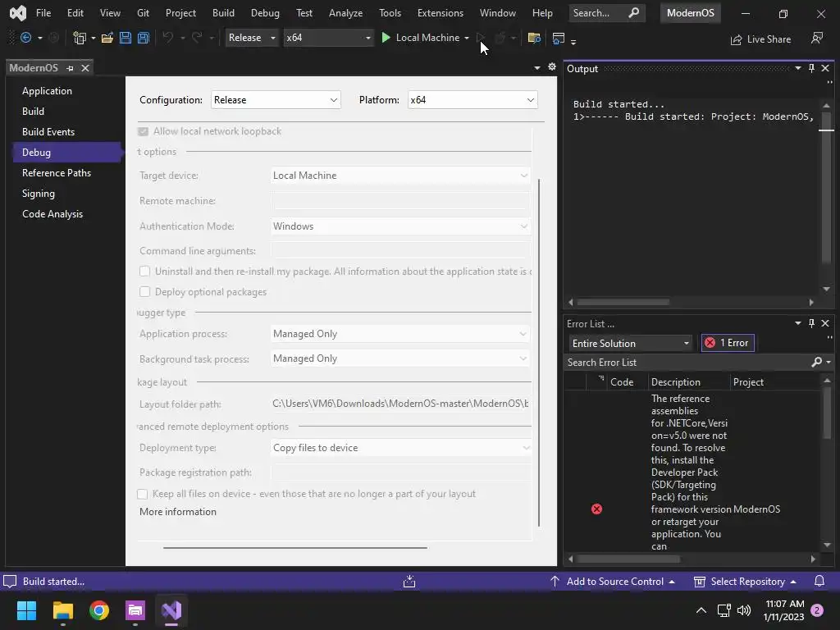Open the Authentication Mode dropdown
This screenshot has height=630, width=840.
pos(400,226)
